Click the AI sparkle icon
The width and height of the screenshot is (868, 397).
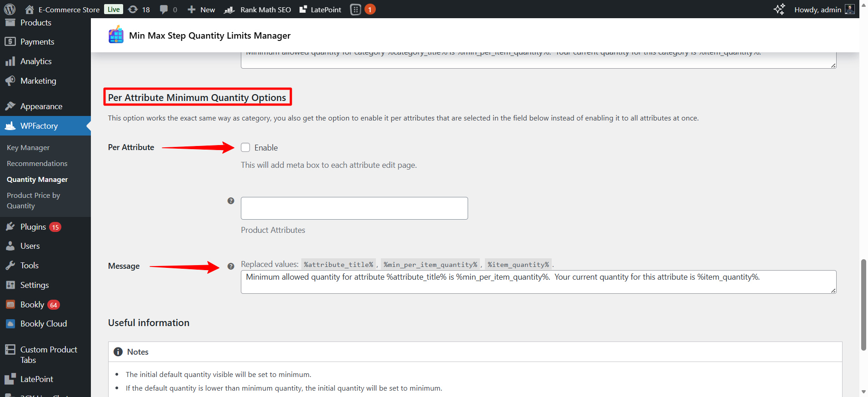[x=779, y=9]
